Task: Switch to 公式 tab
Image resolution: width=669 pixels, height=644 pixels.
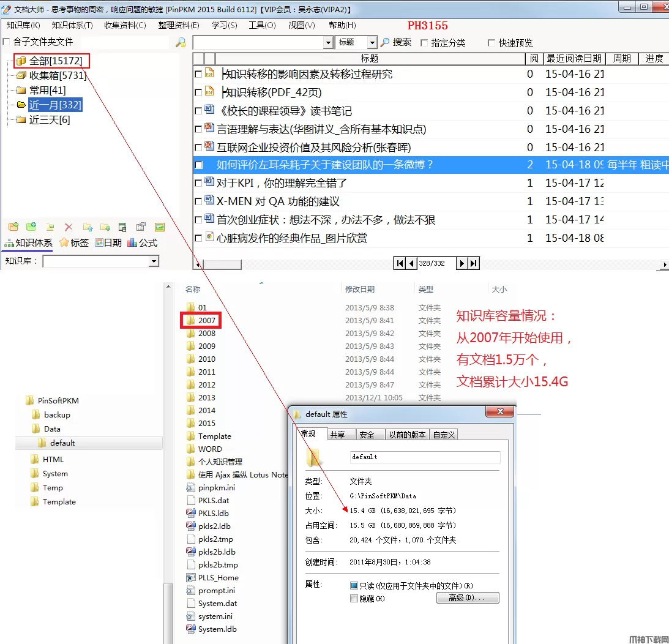Action: tap(143, 243)
